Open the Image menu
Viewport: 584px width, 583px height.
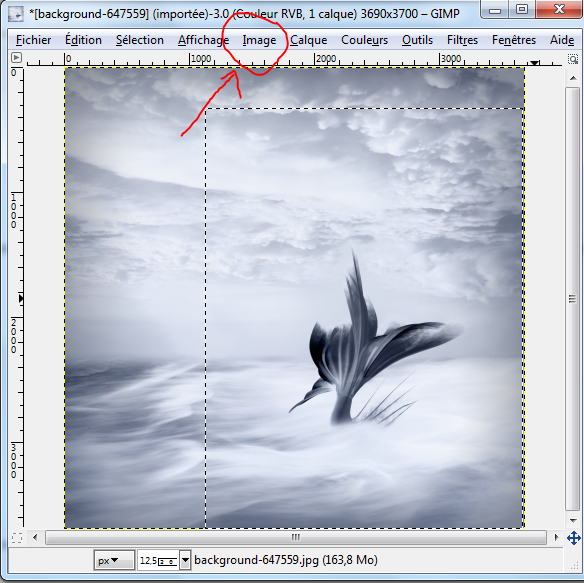(259, 40)
